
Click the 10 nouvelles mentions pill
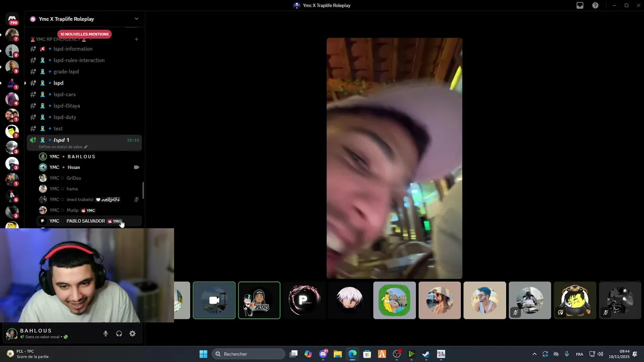[x=84, y=34]
